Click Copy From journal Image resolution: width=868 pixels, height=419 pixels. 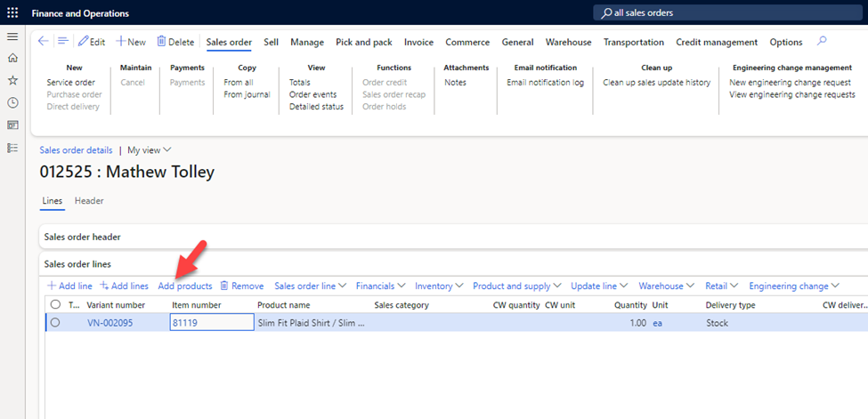click(247, 94)
